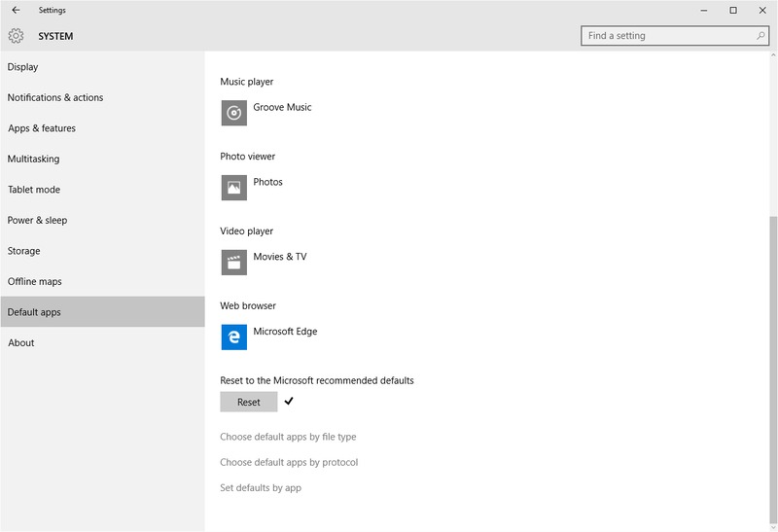Viewport: 778px width, 532px height.
Task: Select Power & sleep section
Action: click(38, 220)
